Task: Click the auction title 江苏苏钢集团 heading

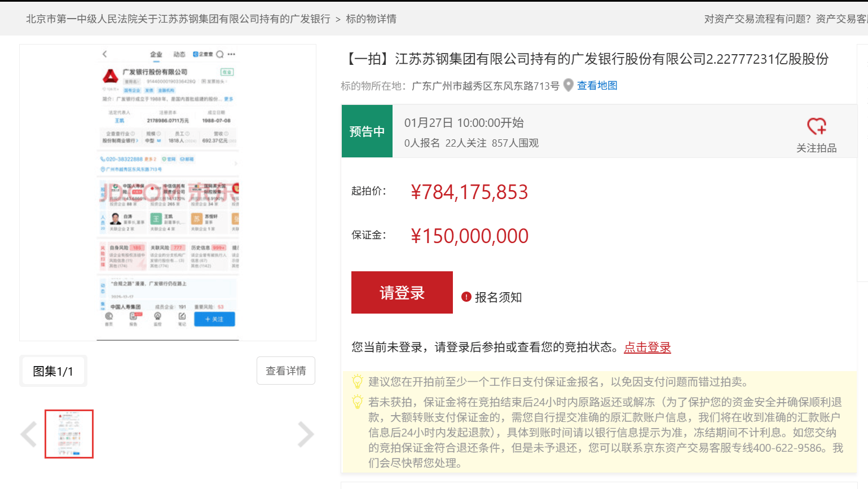Action: tap(587, 59)
